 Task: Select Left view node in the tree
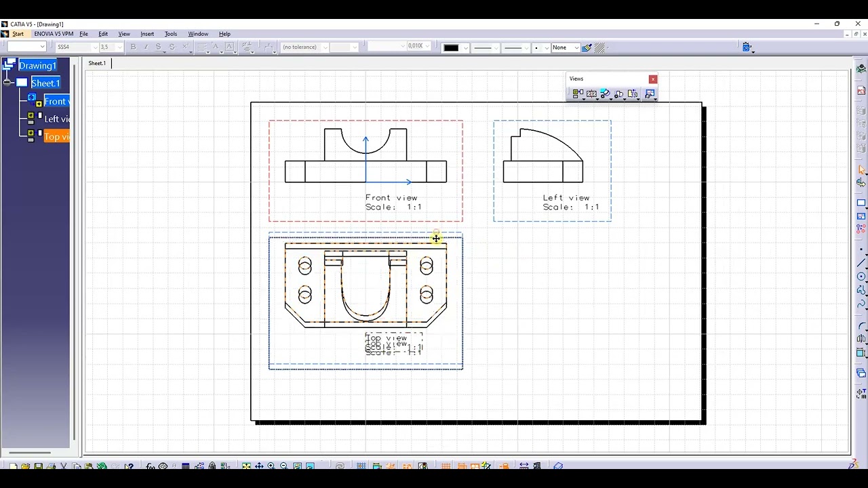tap(57, 119)
